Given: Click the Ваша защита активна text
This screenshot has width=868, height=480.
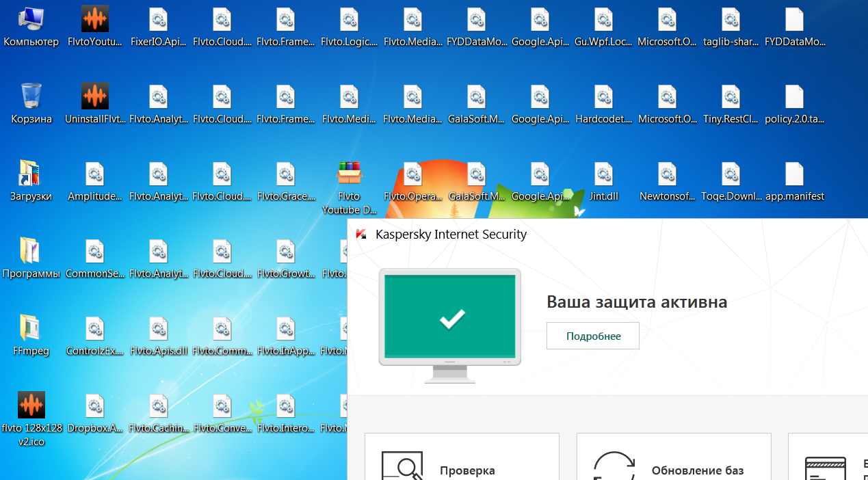Looking at the screenshot, I should click(637, 302).
